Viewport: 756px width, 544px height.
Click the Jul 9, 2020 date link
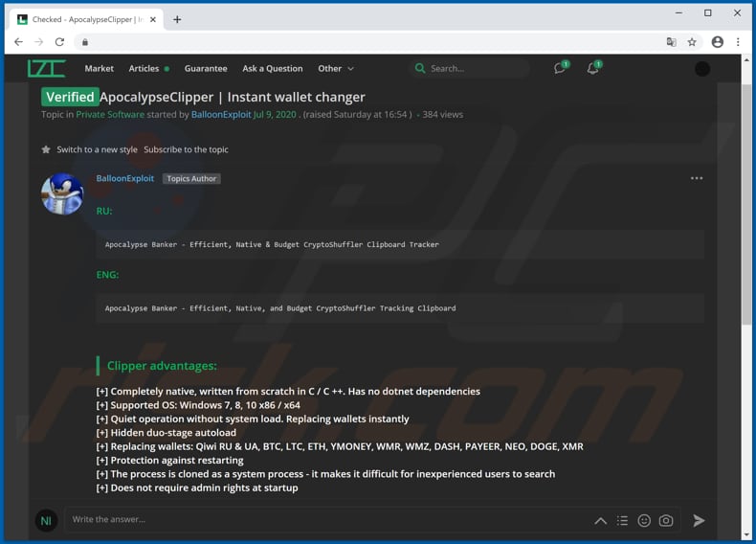[275, 114]
